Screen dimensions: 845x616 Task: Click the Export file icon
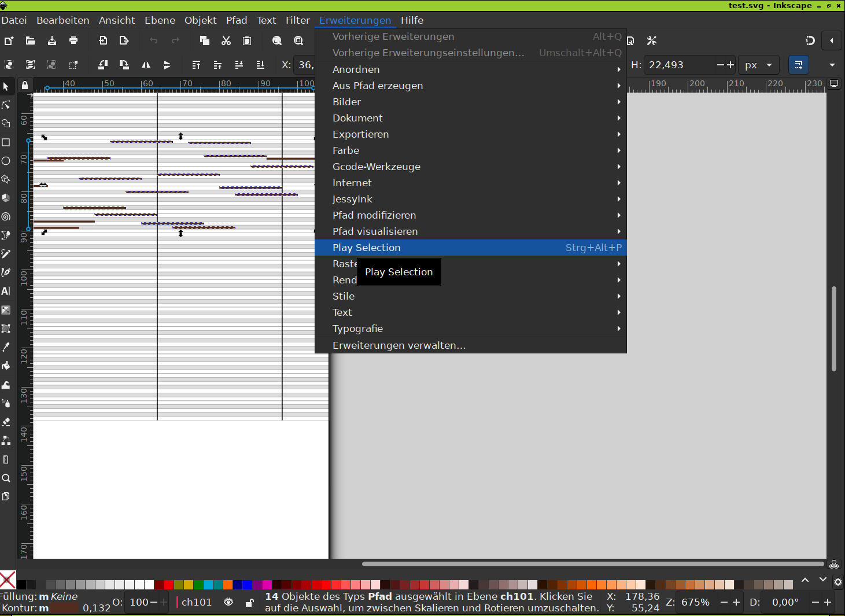(124, 40)
